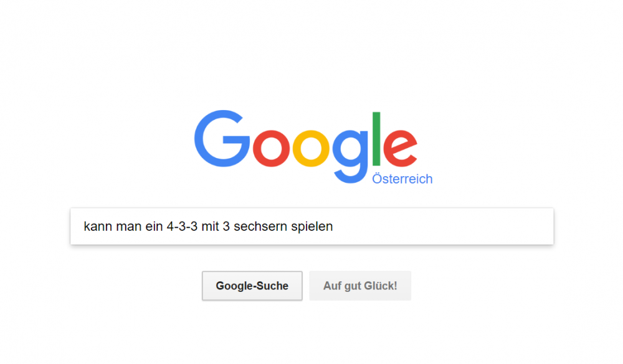Click the Auf gut Glück! button

tap(360, 286)
